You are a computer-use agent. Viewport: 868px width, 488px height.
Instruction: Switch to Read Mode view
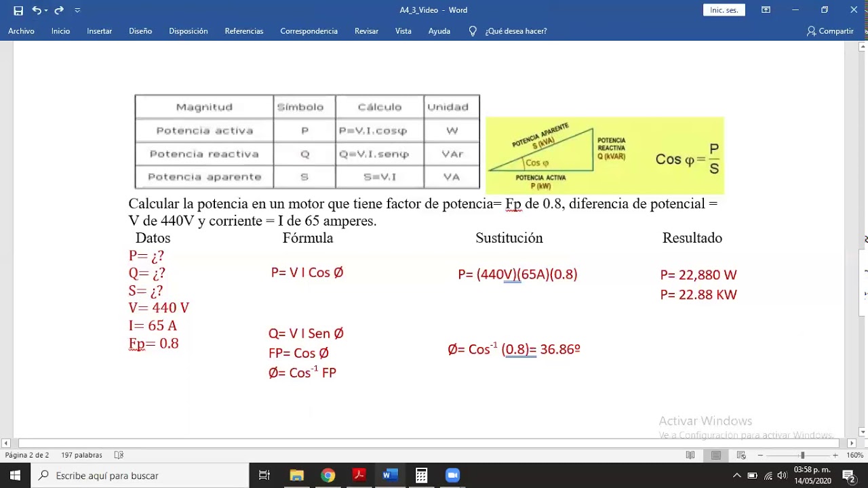point(690,455)
